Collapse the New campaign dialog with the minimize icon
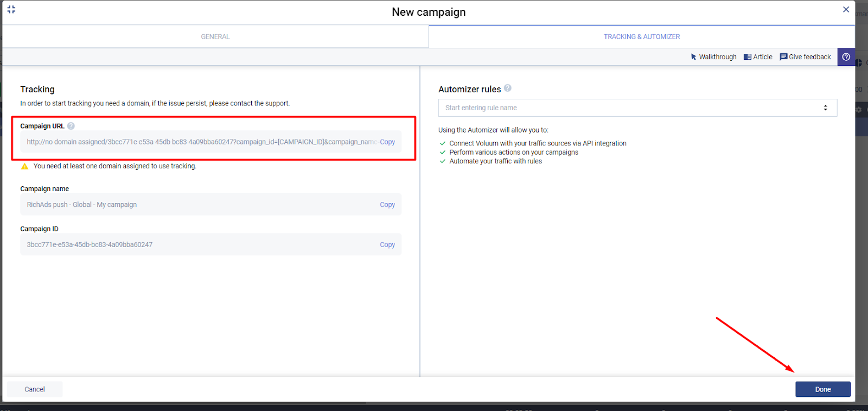This screenshot has width=868, height=411. [x=11, y=10]
